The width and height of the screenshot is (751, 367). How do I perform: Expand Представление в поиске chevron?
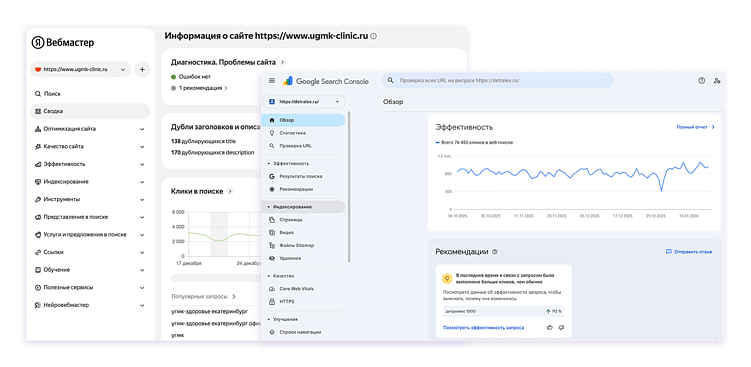tap(142, 217)
